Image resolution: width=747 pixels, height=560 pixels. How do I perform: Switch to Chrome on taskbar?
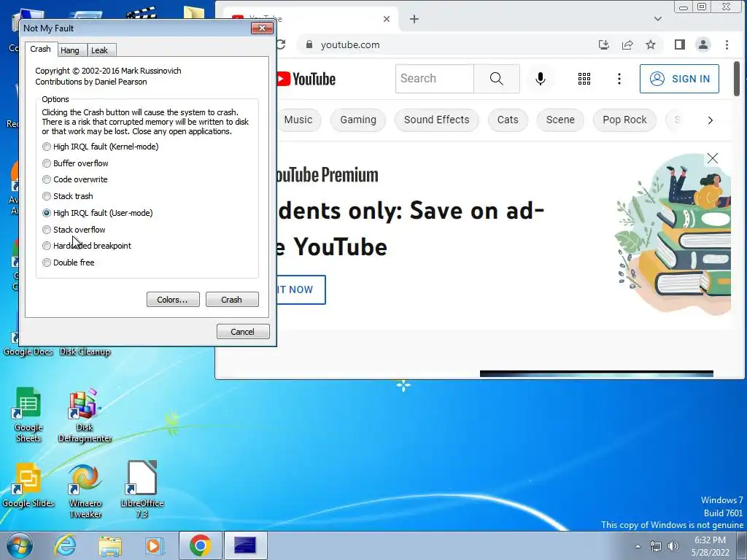coord(200,545)
